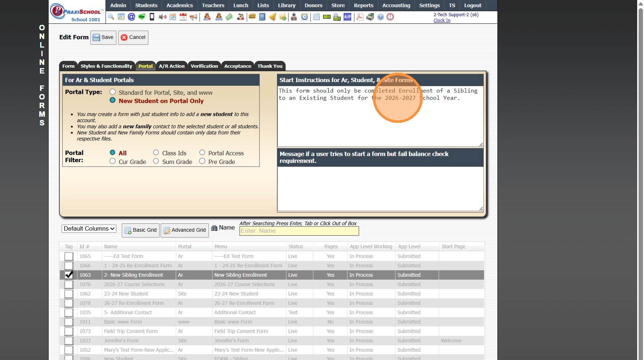Click the A/P accounts payable icon
Image resolution: width=644 pixels, height=360 pixels.
coord(348,17)
